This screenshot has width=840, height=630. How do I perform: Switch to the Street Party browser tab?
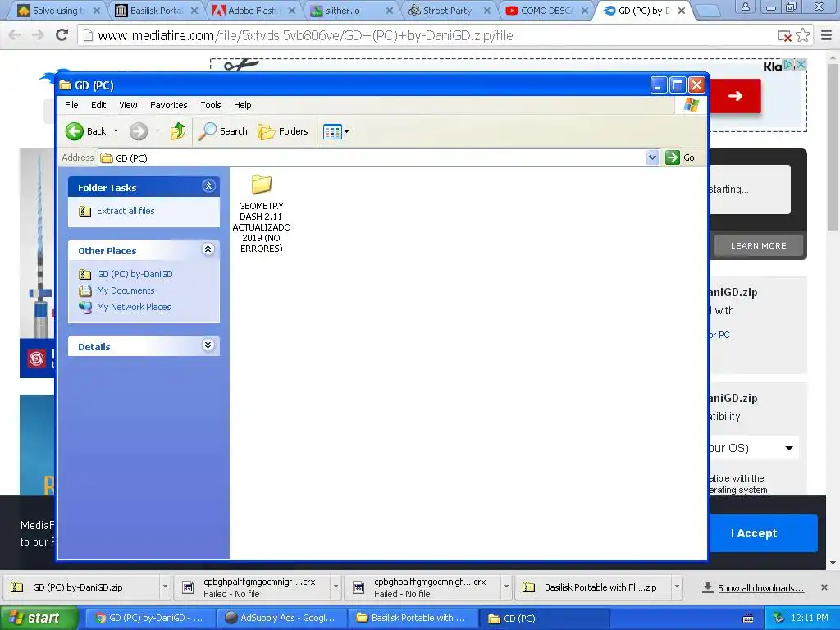(x=447, y=11)
